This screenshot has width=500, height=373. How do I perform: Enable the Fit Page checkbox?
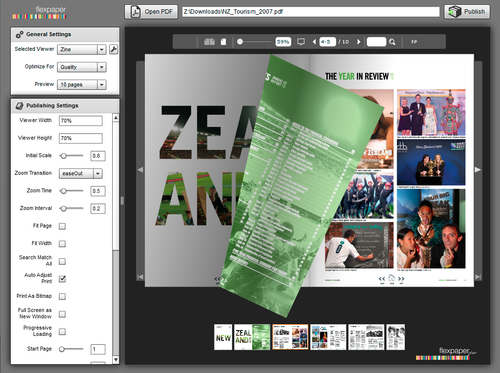(x=62, y=226)
